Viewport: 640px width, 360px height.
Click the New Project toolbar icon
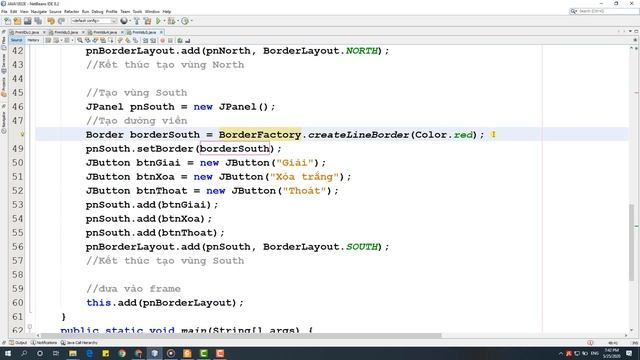click(x=17, y=21)
